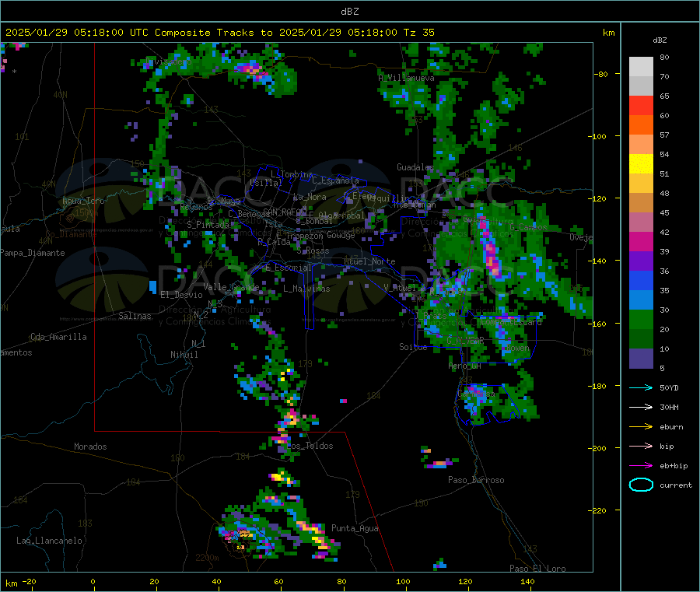The width and height of the screenshot is (700, 592).
Task: Click the 'Agua_Toro' map label
Action: point(83,201)
